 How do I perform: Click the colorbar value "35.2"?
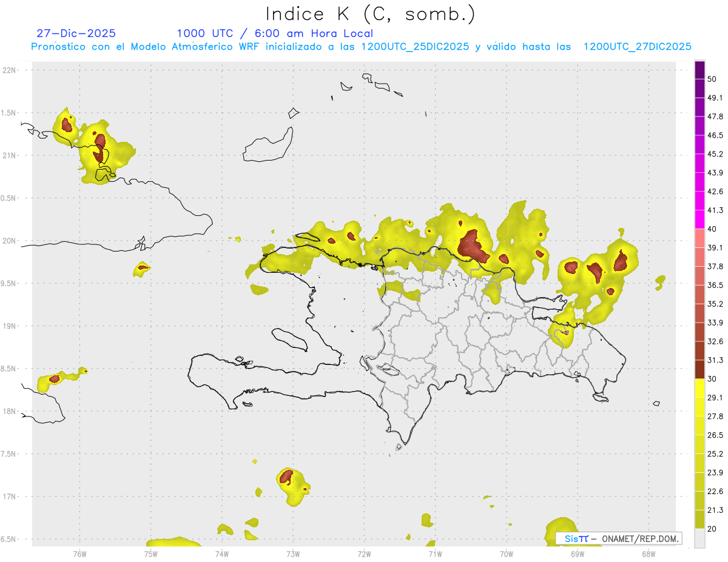point(715,304)
